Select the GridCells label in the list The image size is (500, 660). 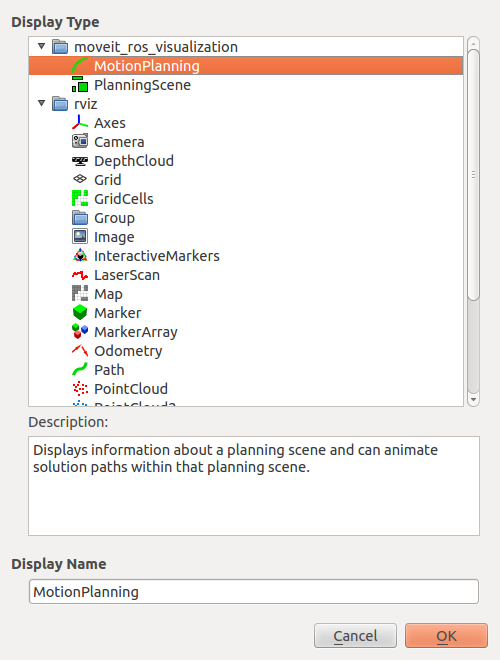[124, 199]
